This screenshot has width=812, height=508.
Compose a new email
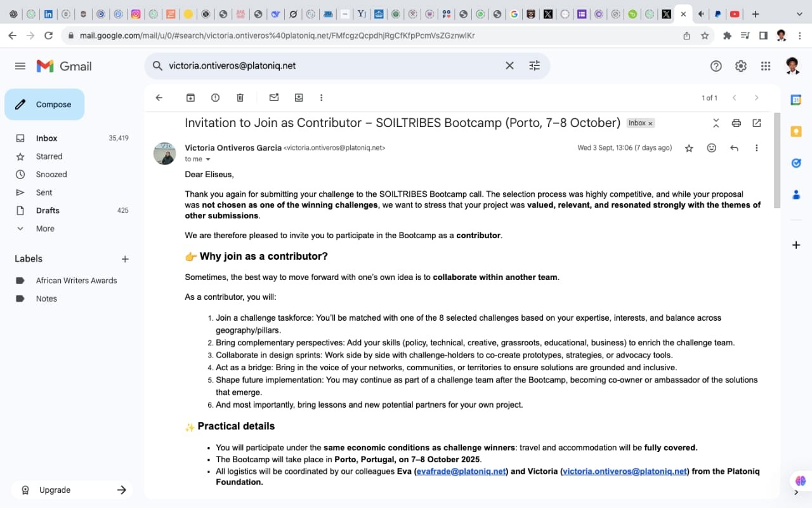[x=44, y=105]
